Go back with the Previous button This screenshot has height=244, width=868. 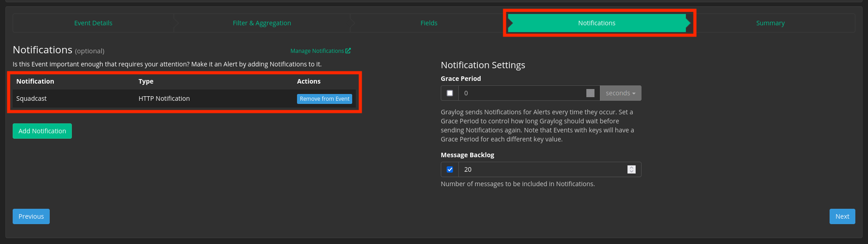31,216
